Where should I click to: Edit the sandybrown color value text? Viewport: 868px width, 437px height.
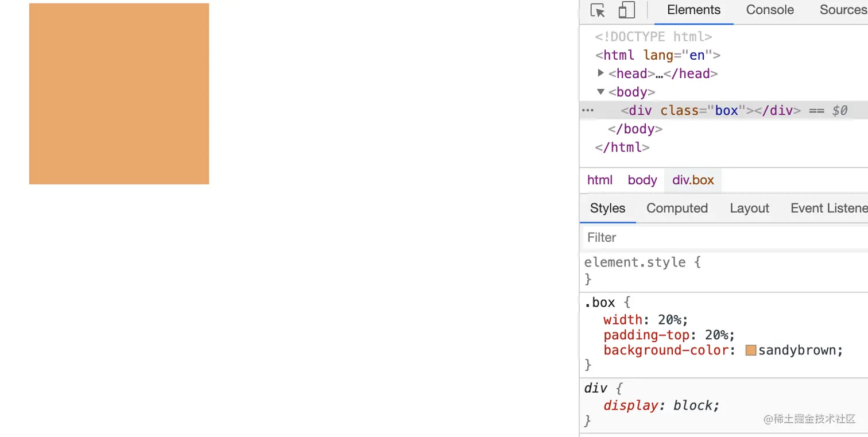[x=798, y=350]
